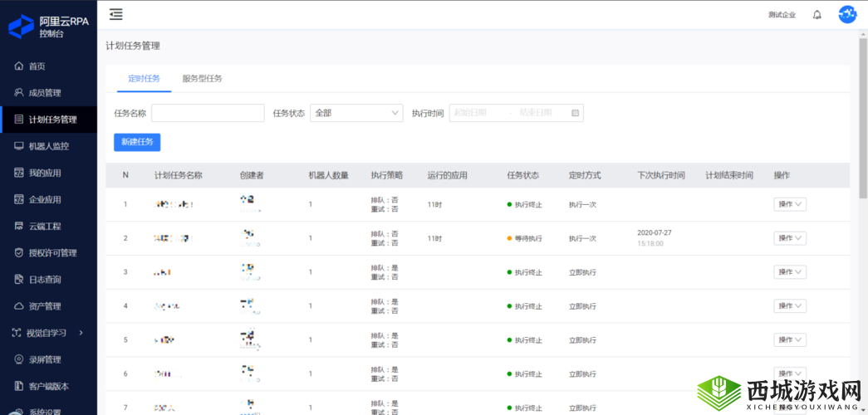868x415 pixels.
Task: Click the 首页 home icon in sidebar
Action: pos(20,66)
